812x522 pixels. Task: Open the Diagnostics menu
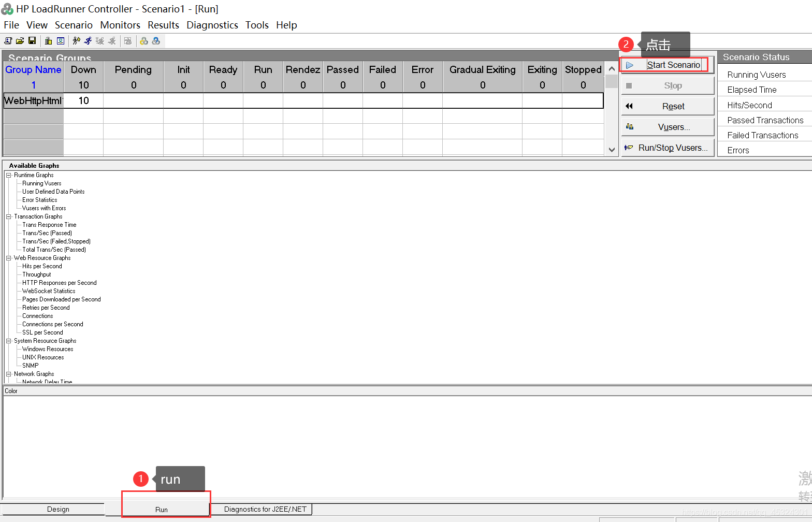(x=212, y=25)
